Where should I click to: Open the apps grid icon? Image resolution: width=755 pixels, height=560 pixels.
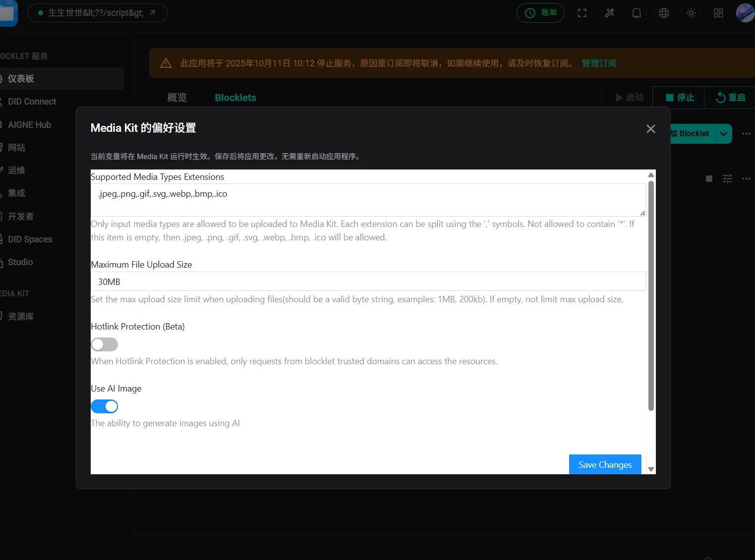(719, 13)
